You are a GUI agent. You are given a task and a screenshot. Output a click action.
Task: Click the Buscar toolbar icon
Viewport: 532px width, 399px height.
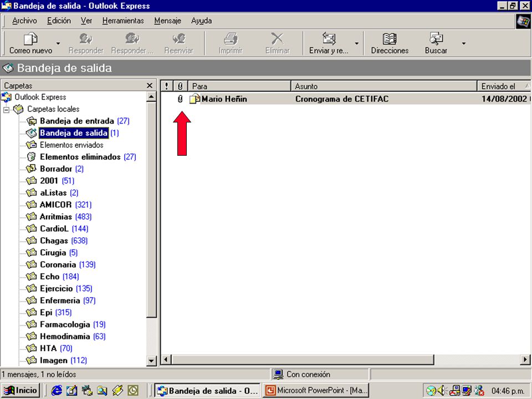coord(436,39)
